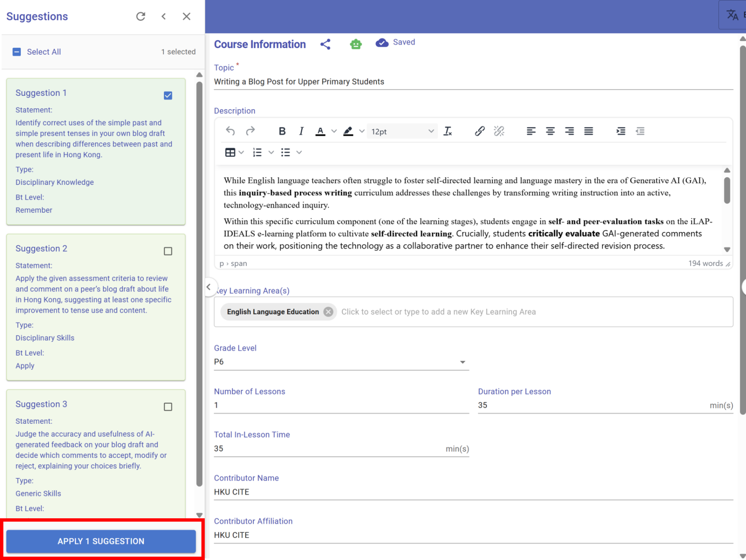The height and width of the screenshot is (560, 746).
Task: Click the Apply 1 Suggestion button
Action: (101, 541)
